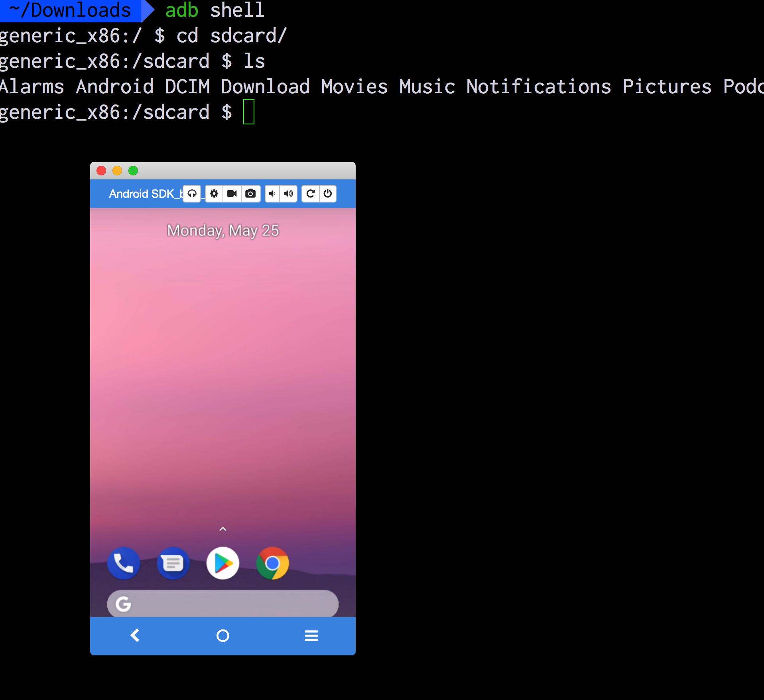
Task: Take a screenshot with the camera icon
Action: point(250,194)
